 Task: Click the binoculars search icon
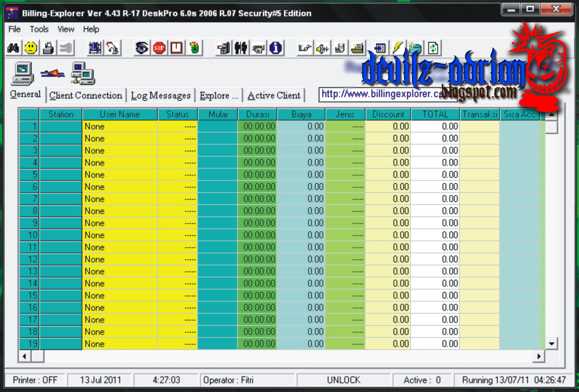click(x=14, y=48)
